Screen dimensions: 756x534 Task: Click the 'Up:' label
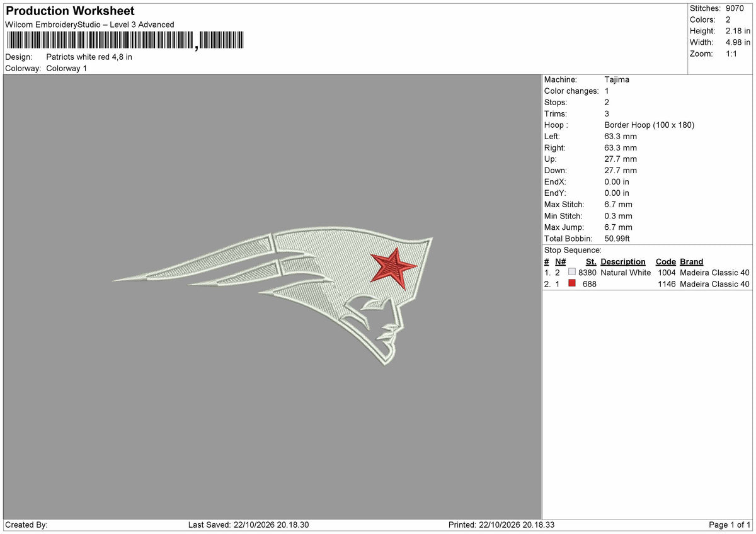551,159
